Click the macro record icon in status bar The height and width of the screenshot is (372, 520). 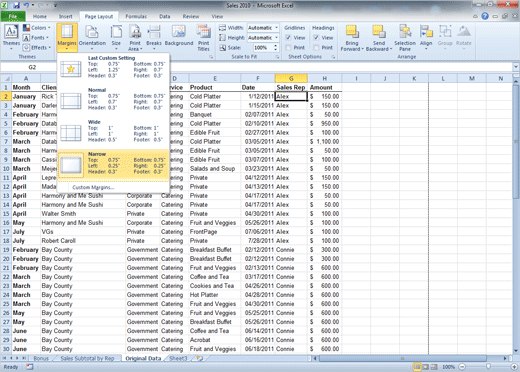click(x=30, y=367)
